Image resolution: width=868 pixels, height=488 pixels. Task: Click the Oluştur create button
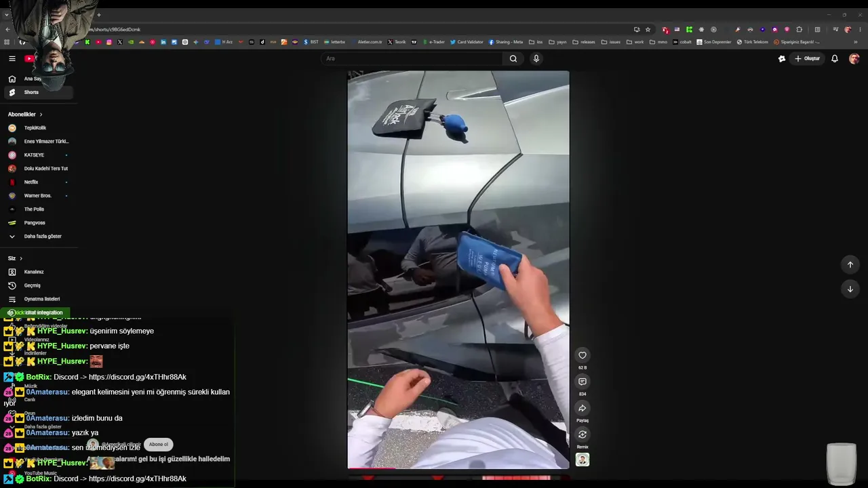(807, 59)
